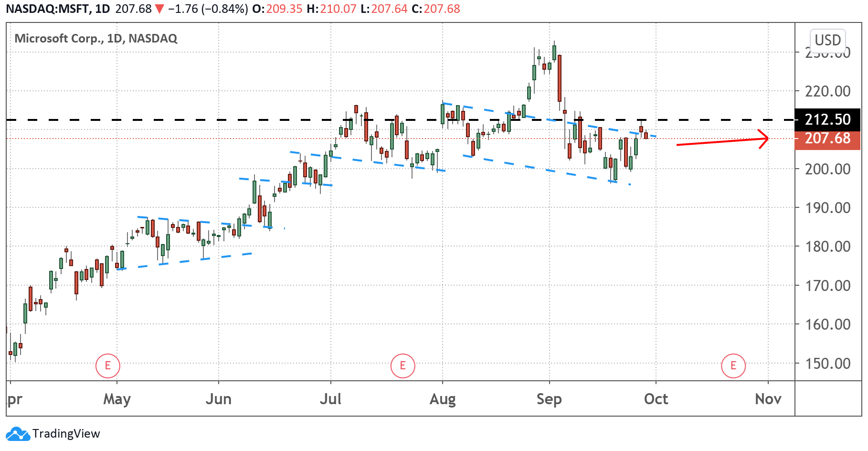This screenshot has height=451, width=868.
Task: Click the 150.00 price scale label
Action: click(x=827, y=364)
